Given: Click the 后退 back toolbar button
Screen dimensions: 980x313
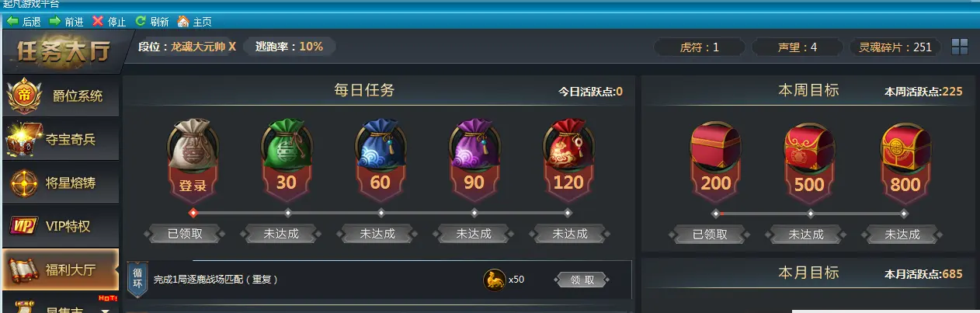Looking at the screenshot, I should [x=23, y=21].
